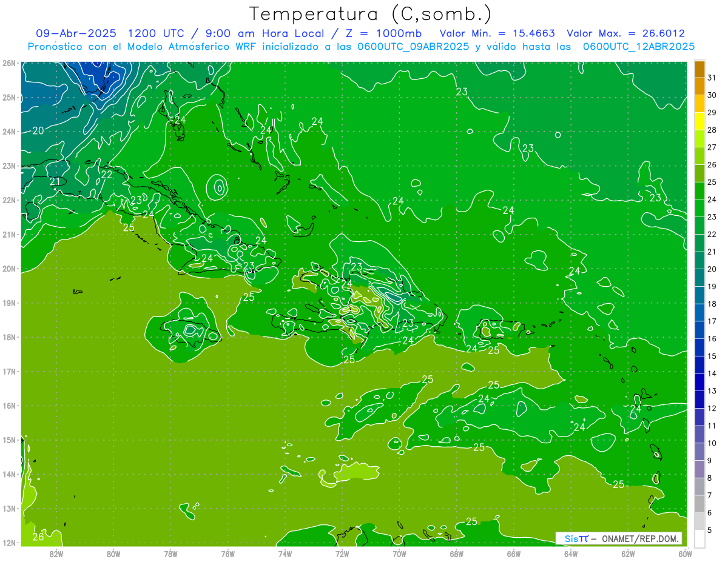Click the '68W' longitude axis label

click(x=457, y=554)
